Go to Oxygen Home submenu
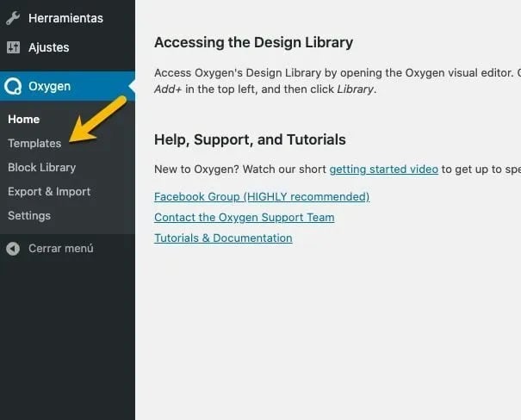 tap(24, 119)
